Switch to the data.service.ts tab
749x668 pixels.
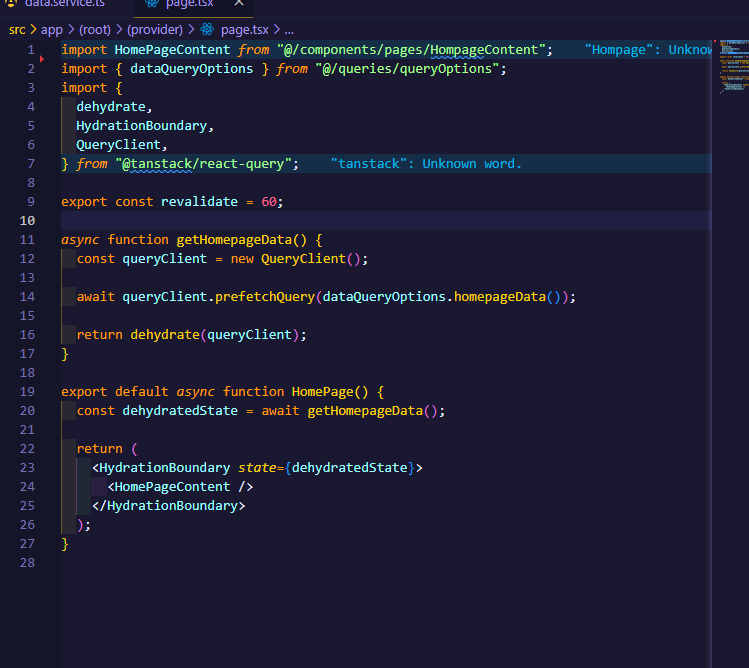pos(64,4)
